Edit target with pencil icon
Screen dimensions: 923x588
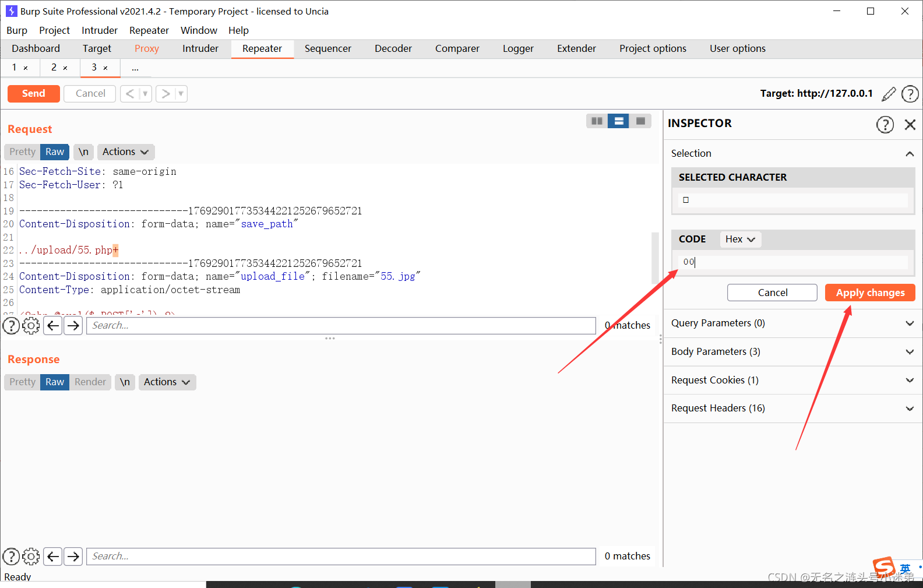(x=889, y=94)
